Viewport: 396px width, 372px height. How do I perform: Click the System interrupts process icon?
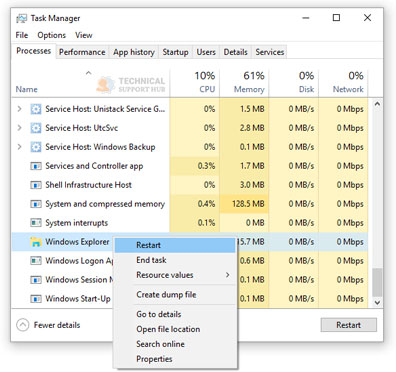pyautogui.click(x=36, y=223)
